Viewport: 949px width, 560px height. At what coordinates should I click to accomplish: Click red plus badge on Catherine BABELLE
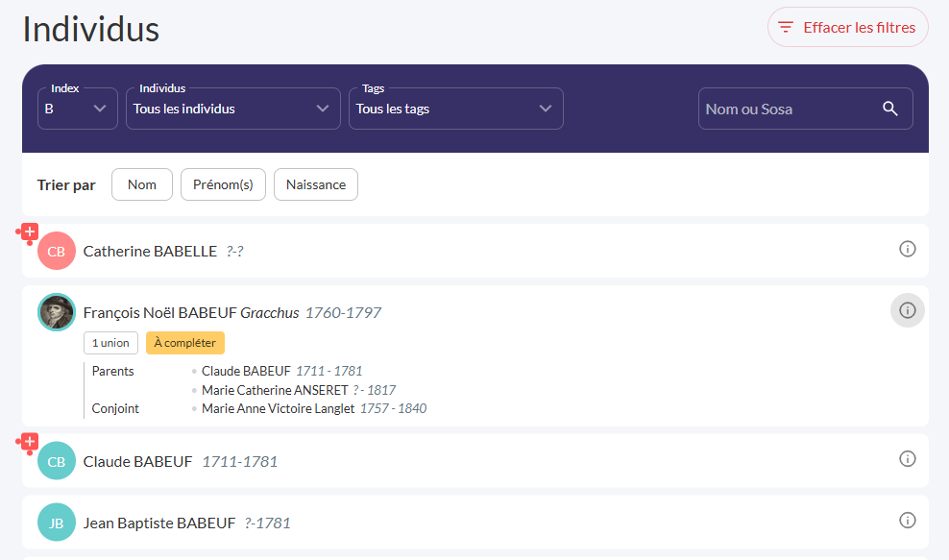coord(29,232)
